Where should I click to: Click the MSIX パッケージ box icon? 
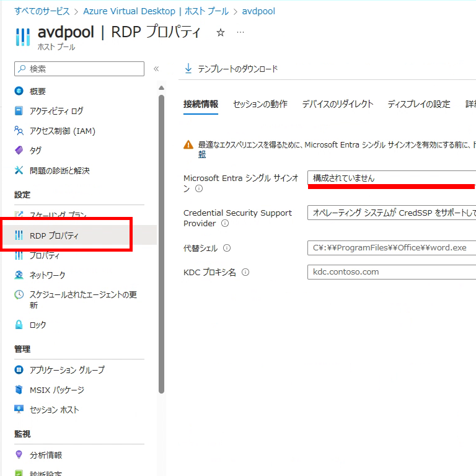pos(19,389)
